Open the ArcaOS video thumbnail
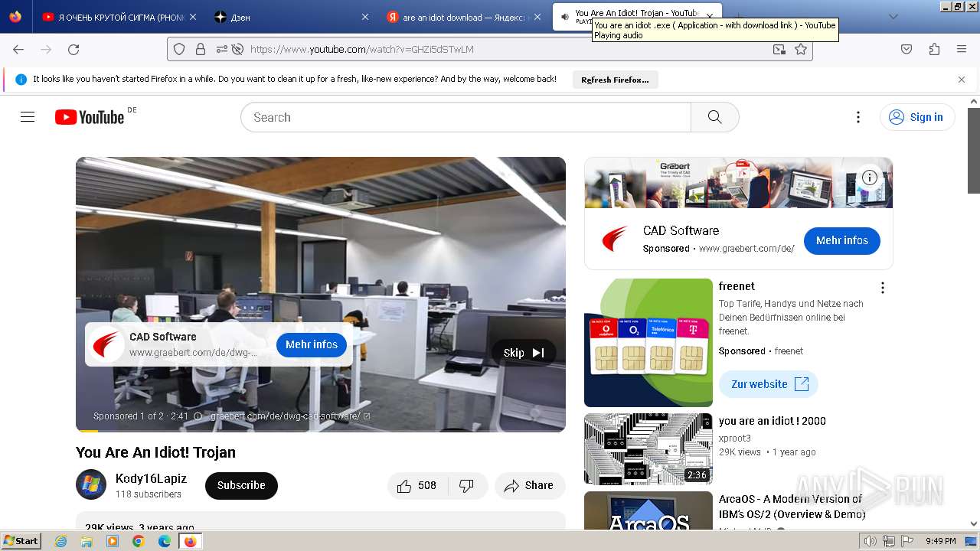Screen dimensions: 980x551 coord(648,510)
